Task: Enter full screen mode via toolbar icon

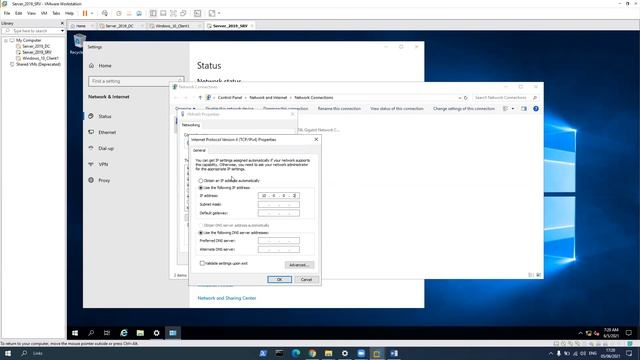Action: [x=173, y=13]
